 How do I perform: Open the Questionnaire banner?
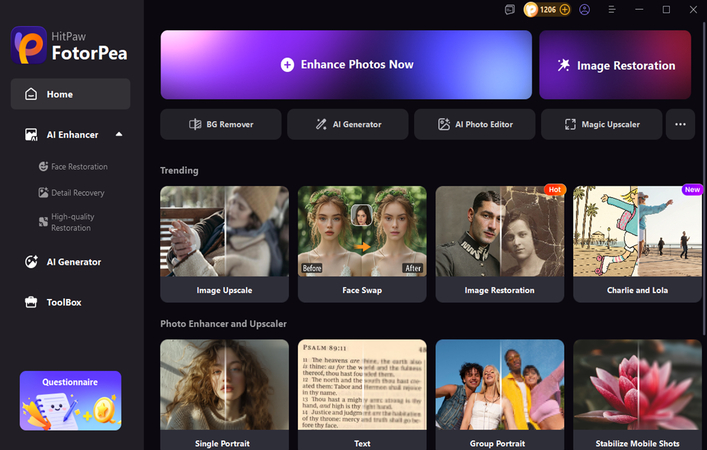(x=70, y=401)
